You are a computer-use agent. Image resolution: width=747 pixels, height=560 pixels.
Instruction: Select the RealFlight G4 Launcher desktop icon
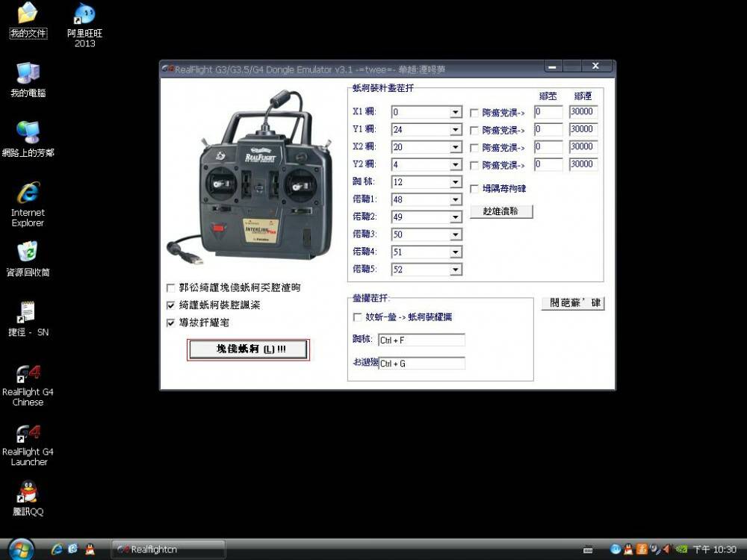pyautogui.click(x=28, y=445)
